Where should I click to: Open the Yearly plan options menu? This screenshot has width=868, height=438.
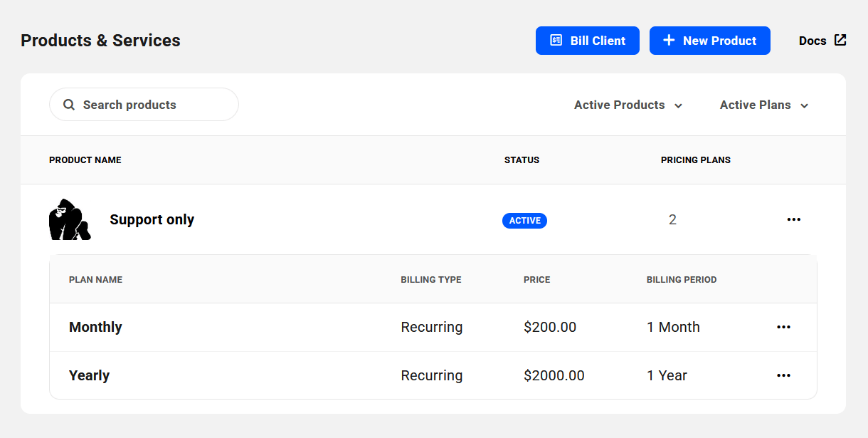(x=783, y=375)
